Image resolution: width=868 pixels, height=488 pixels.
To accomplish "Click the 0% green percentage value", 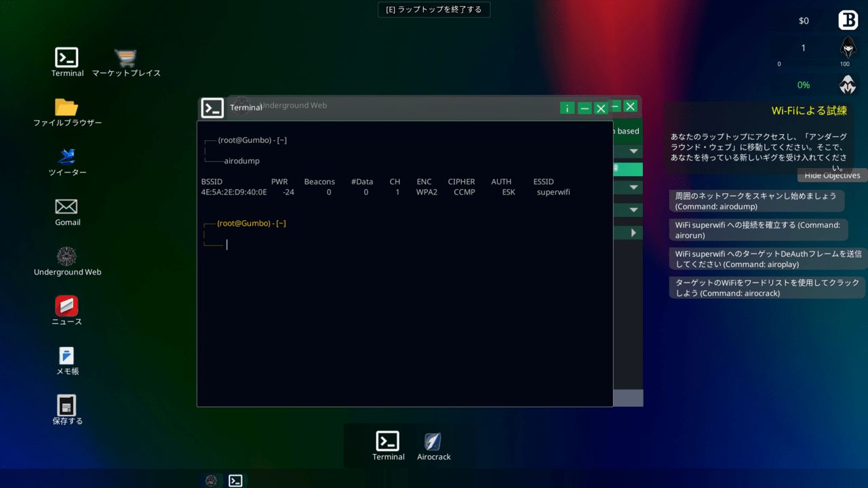I will click(804, 85).
